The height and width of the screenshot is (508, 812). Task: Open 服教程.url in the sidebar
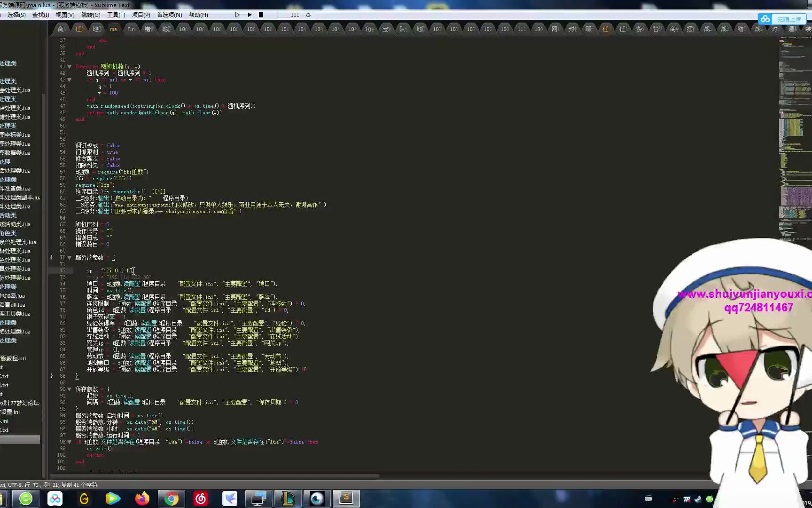[x=13, y=358]
